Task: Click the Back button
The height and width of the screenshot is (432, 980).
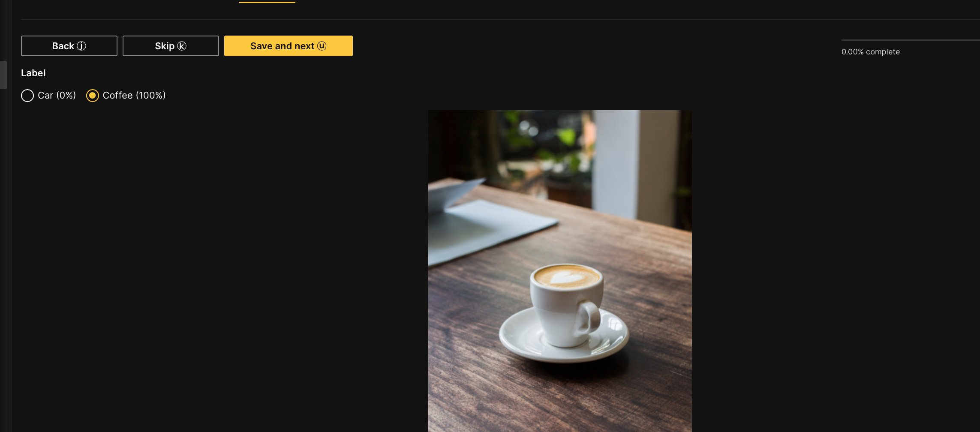Action: 69,46
